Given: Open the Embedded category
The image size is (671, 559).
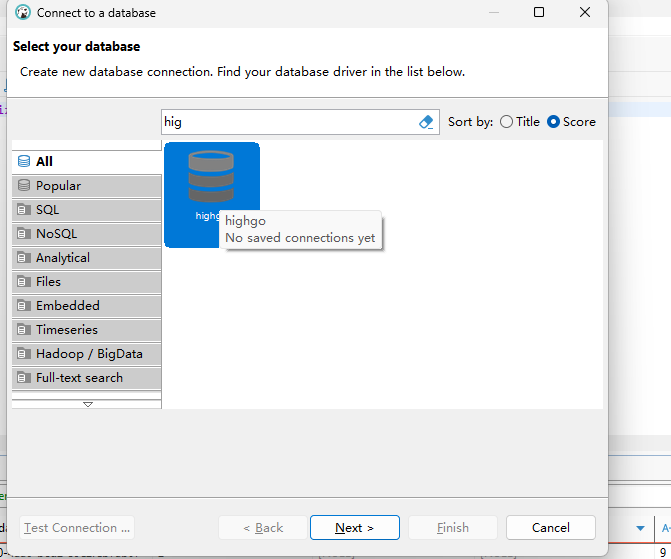Looking at the screenshot, I should tap(86, 306).
